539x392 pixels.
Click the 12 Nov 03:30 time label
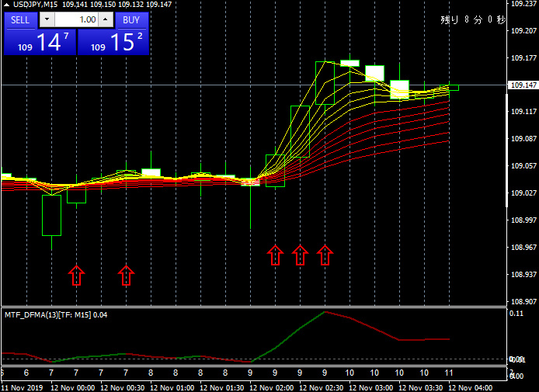click(421, 387)
